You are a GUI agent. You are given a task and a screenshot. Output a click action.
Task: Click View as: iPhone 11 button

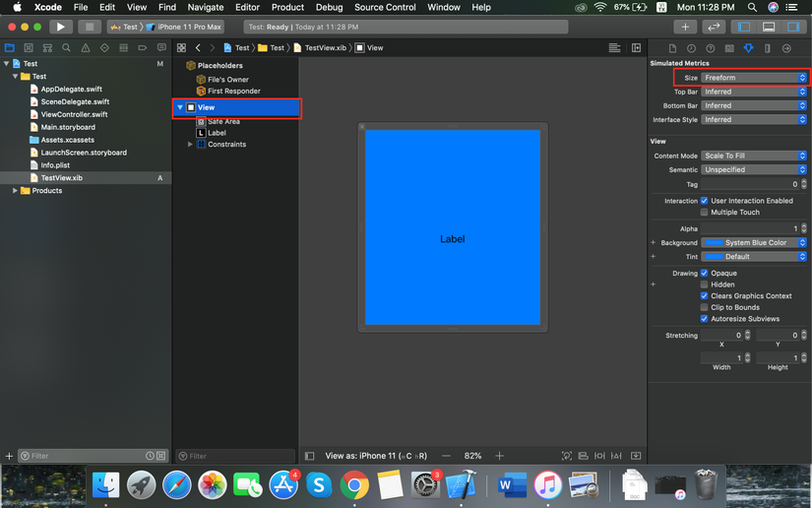(x=375, y=456)
